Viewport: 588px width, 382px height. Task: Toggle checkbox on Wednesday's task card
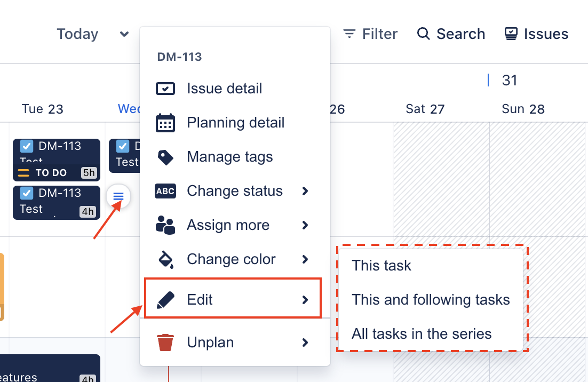click(x=123, y=146)
